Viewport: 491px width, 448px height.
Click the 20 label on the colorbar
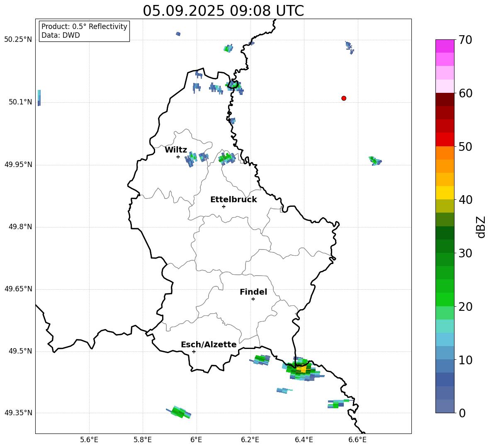465,307
